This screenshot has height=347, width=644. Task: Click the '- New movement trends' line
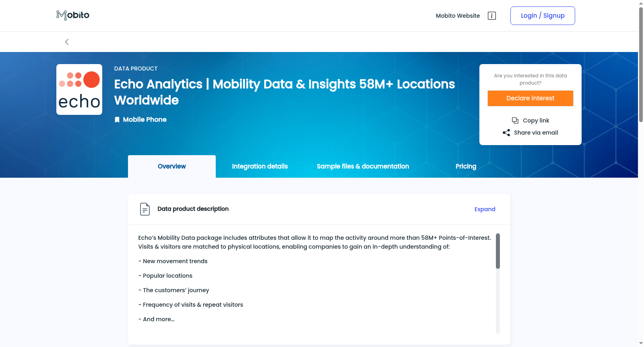coord(173,261)
